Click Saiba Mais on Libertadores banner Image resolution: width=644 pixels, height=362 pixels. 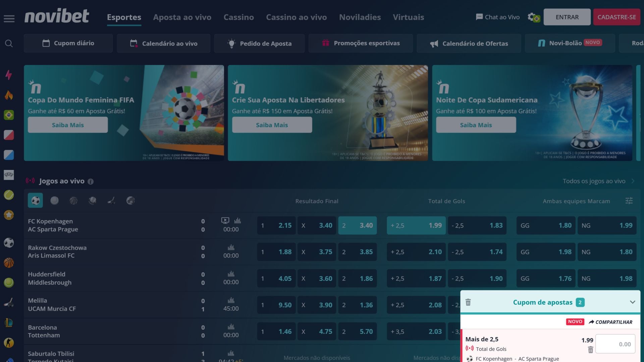pos(272,125)
